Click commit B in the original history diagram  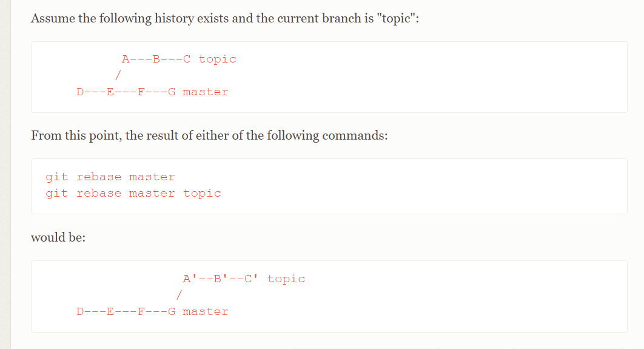(x=156, y=59)
